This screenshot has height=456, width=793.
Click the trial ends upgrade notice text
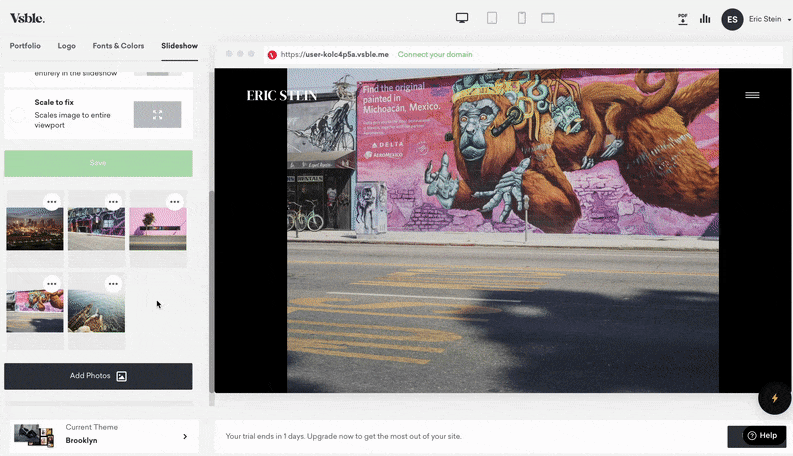click(x=343, y=436)
